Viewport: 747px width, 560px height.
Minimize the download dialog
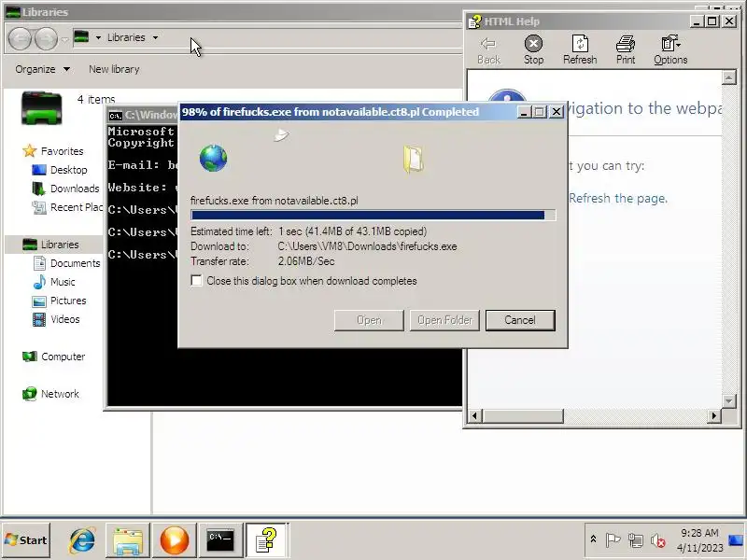pyautogui.click(x=524, y=112)
